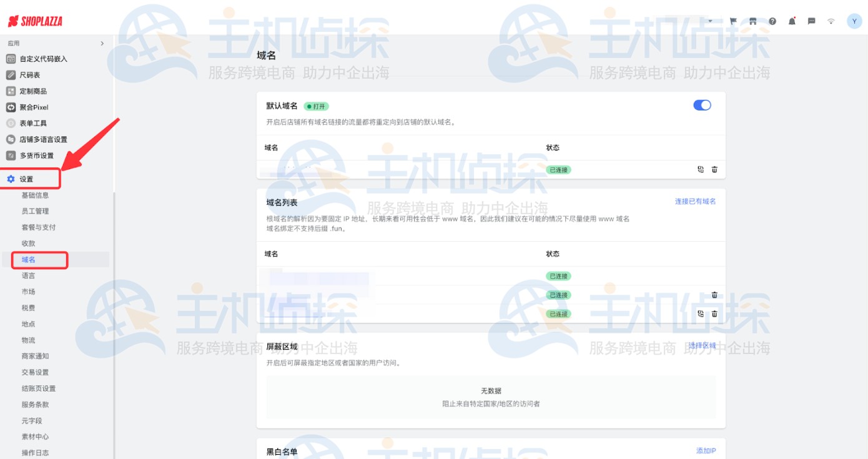The image size is (868, 459).
Task: Disable the 默认域名 switch
Action: click(x=702, y=105)
